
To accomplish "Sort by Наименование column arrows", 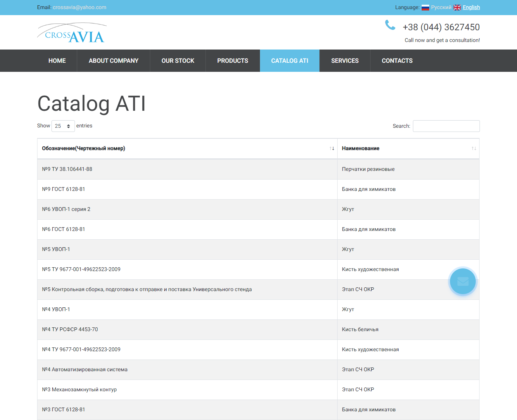I will [474, 149].
